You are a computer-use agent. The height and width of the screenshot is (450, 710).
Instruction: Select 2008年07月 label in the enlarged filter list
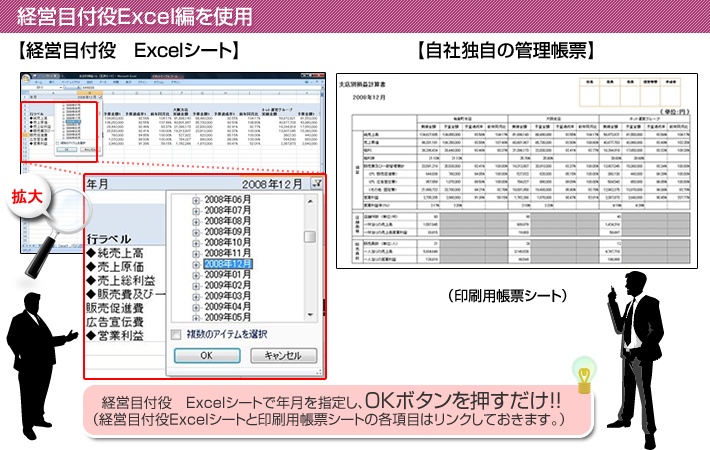coord(227,211)
